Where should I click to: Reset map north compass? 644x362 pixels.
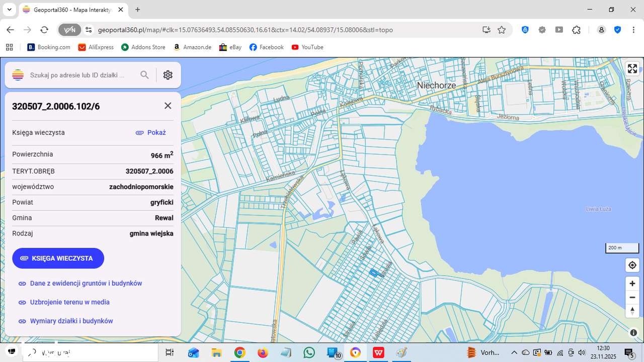tap(632, 311)
